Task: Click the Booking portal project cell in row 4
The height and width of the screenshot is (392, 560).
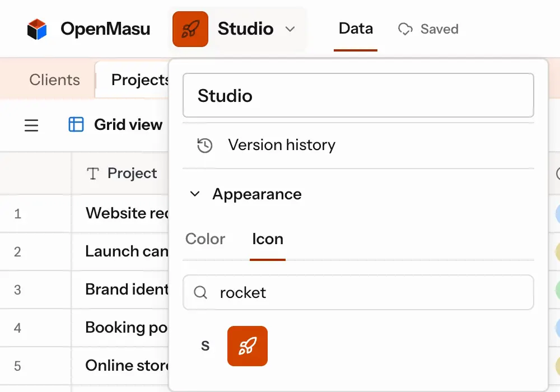Action: pos(120,328)
